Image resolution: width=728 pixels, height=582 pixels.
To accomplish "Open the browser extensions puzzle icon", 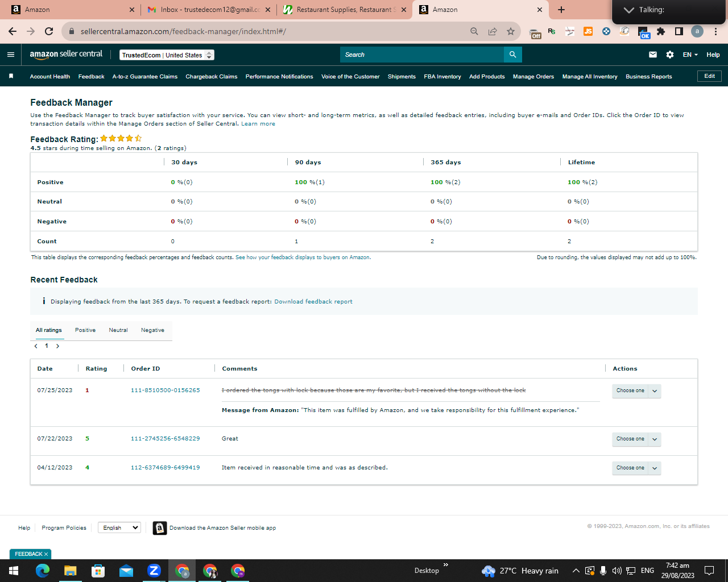I will pyautogui.click(x=661, y=31).
